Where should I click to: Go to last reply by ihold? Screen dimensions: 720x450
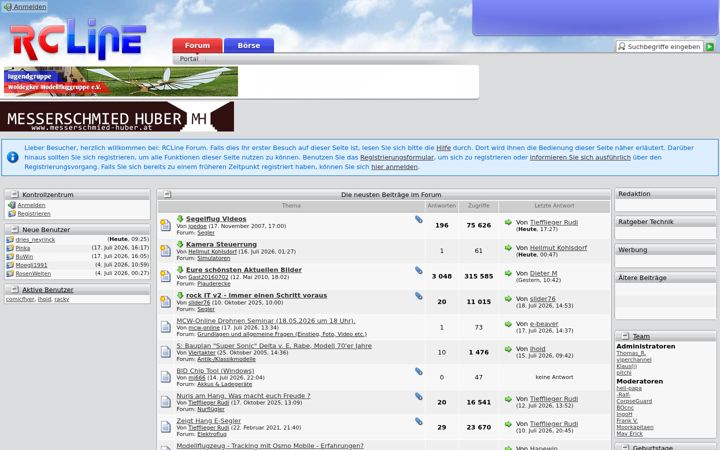[508, 349]
